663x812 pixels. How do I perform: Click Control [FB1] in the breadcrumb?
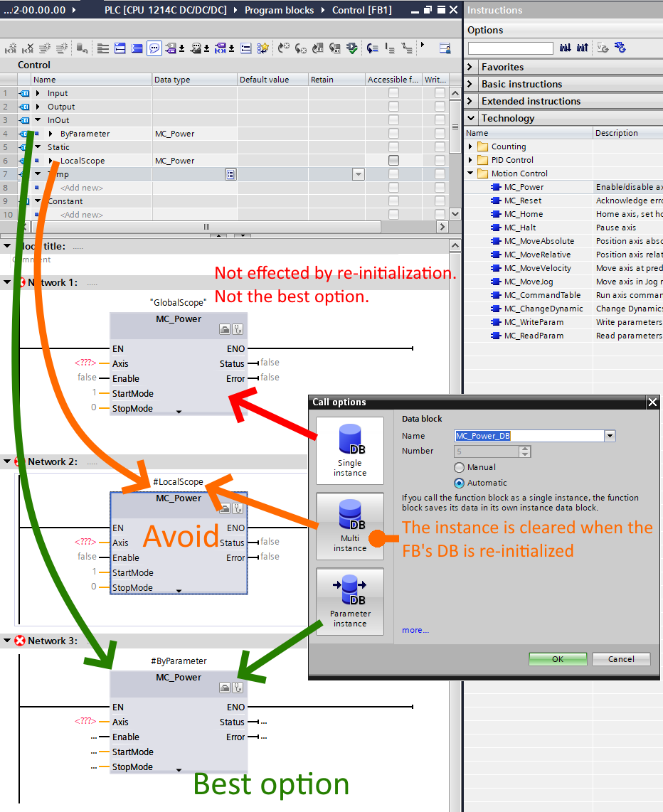(x=362, y=10)
